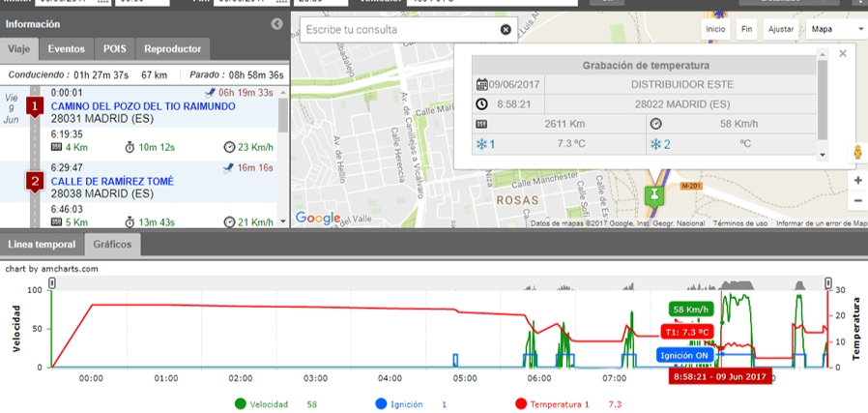The height and width of the screenshot is (413, 868).
Task: Click the green pushpin map marker
Action: pyautogui.click(x=655, y=194)
